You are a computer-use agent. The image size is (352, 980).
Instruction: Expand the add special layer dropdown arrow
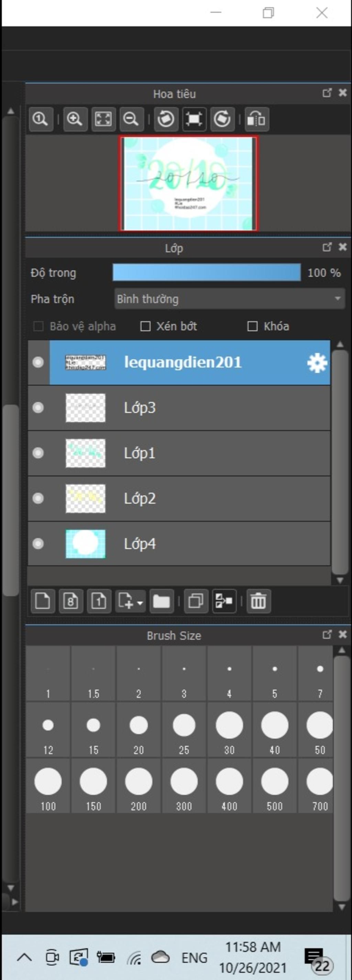[140, 602]
